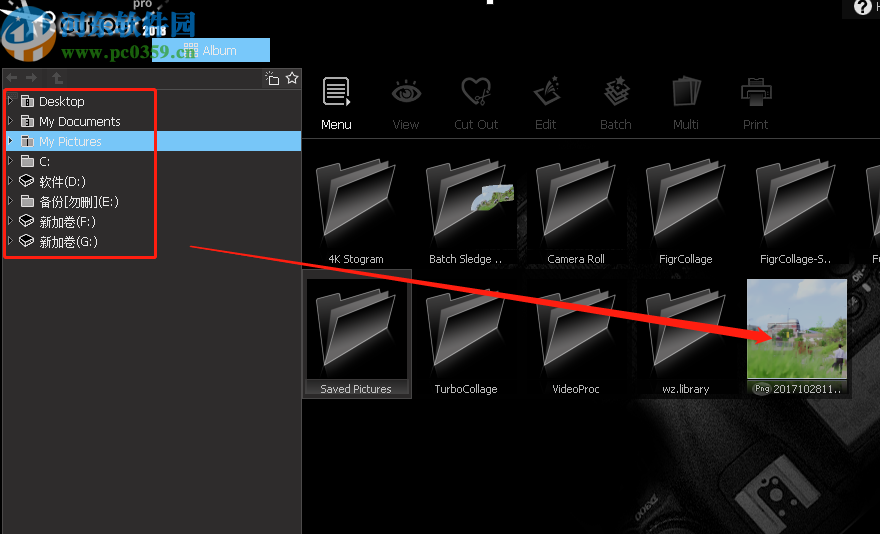880x534 pixels.
Task: Open the Multi pages icon
Action: 686,92
